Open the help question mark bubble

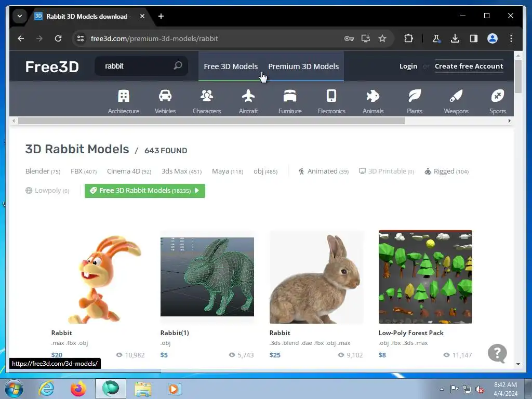tap(497, 353)
